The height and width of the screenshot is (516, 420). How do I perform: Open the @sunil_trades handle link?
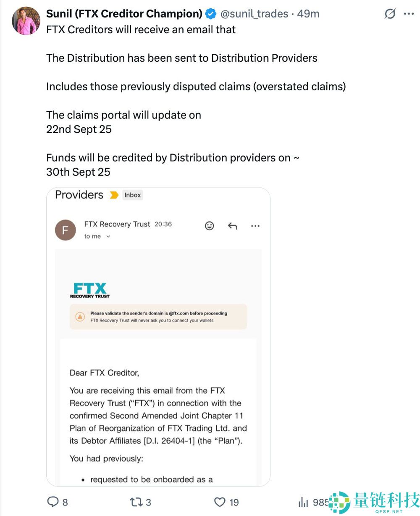click(x=254, y=14)
